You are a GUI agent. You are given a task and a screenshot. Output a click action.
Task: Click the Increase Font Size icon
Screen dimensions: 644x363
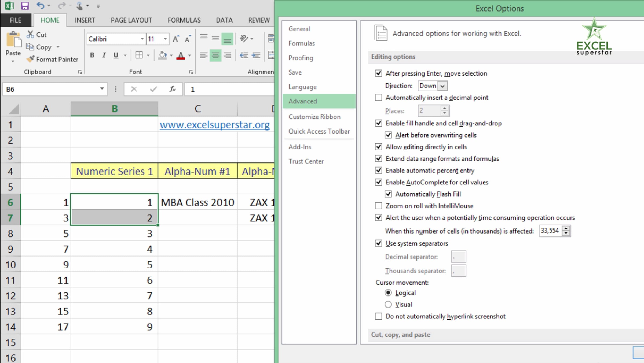pyautogui.click(x=176, y=39)
